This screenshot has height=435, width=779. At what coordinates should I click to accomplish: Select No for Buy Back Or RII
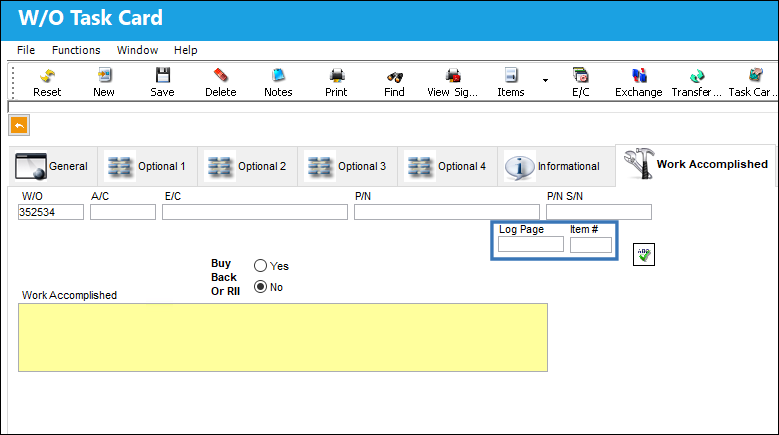[260, 287]
